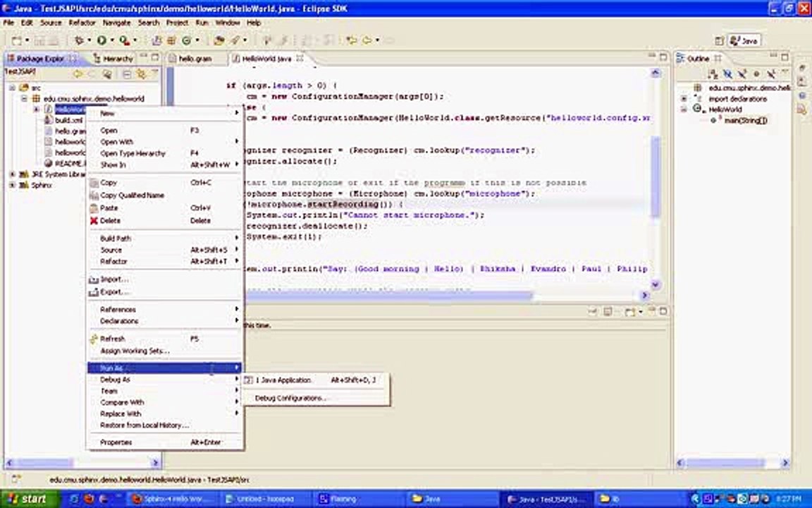Expand the Sphinx library node
Screen dimensions: 812x508
point(13,185)
